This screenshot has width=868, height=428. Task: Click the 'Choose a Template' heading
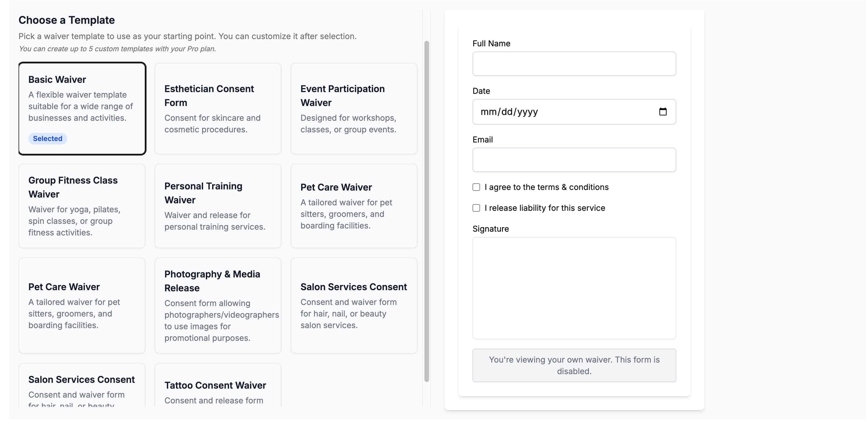tap(67, 20)
